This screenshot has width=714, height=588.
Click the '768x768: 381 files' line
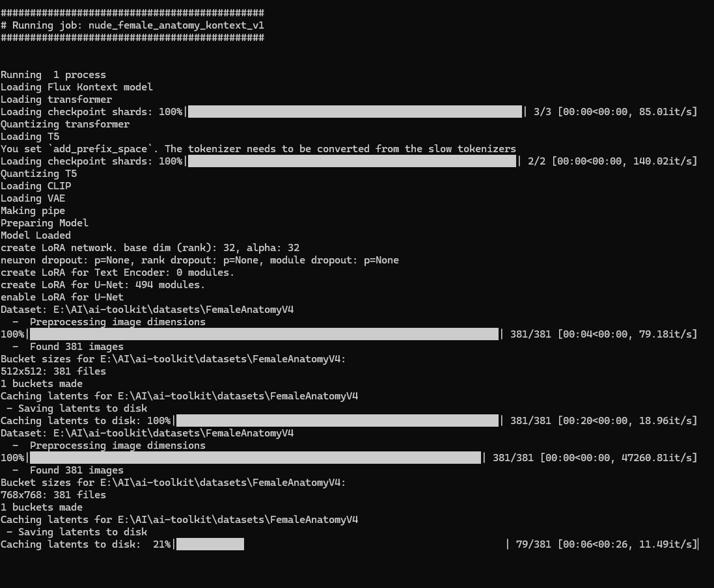click(x=53, y=495)
